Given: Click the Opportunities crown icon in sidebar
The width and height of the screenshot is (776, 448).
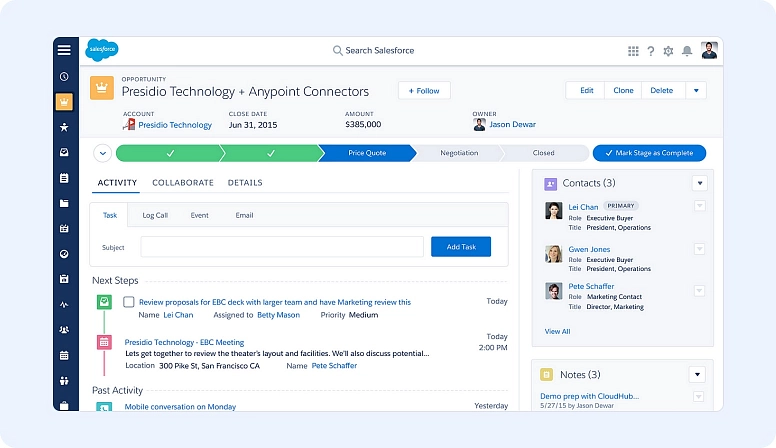Looking at the screenshot, I should pyautogui.click(x=64, y=101).
